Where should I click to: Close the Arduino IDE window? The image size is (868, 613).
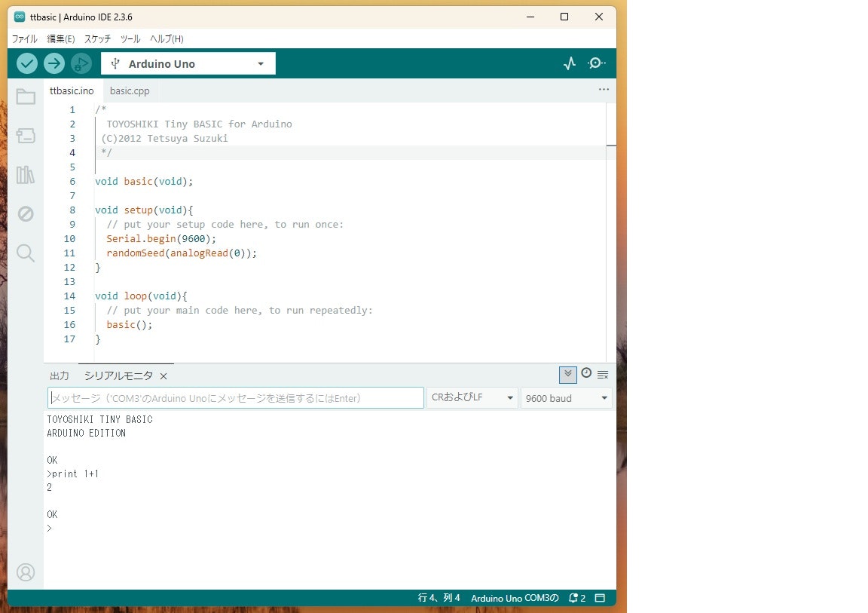(x=598, y=17)
